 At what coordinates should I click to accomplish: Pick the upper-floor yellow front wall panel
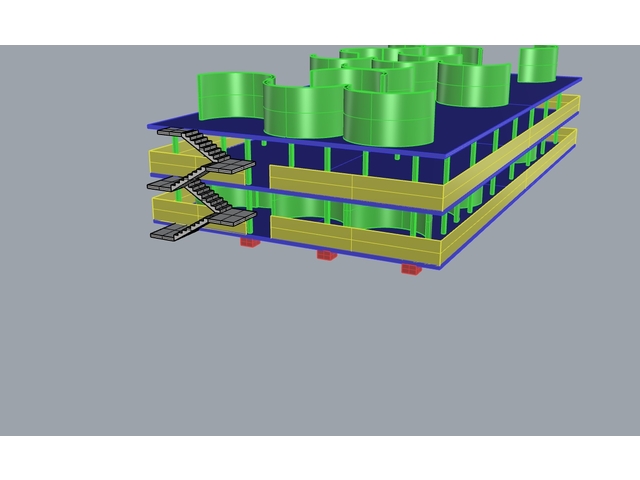click(x=350, y=187)
